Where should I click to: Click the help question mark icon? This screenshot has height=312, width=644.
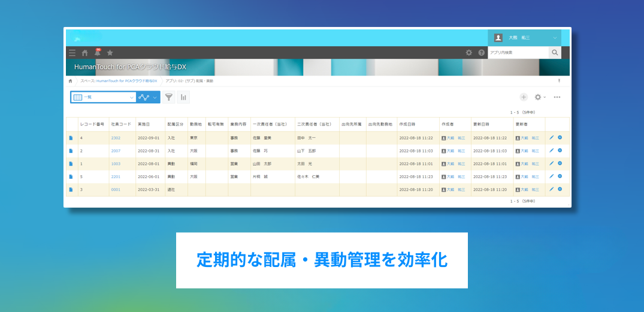(481, 53)
